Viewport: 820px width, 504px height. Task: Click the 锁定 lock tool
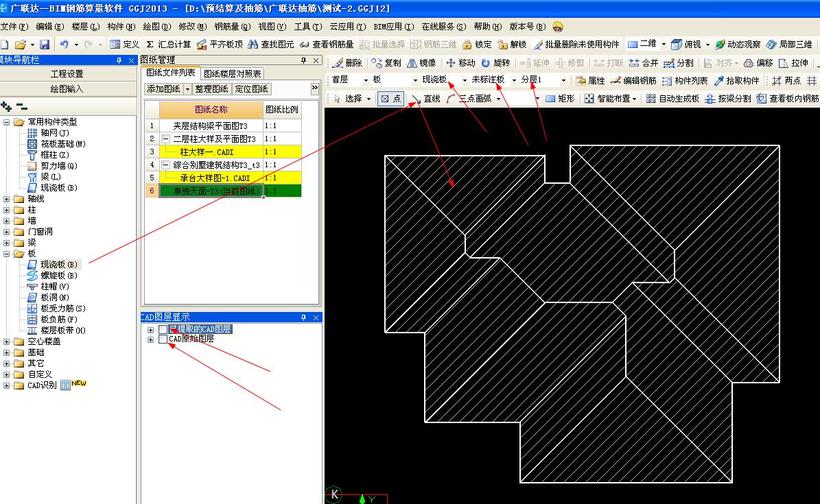coord(477,45)
